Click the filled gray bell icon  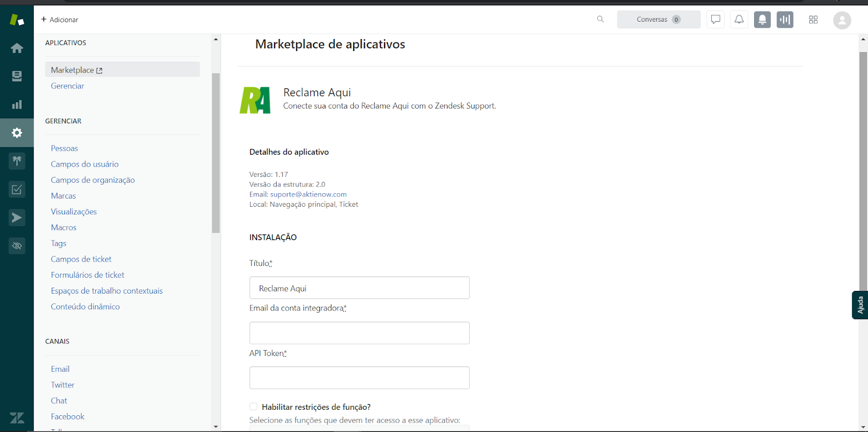[762, 20]
